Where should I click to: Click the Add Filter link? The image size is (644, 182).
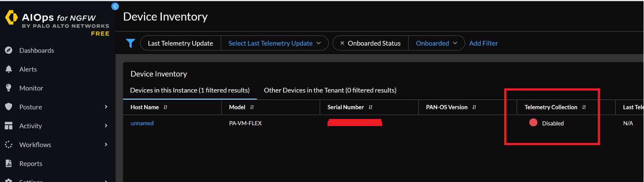point(483,43)
